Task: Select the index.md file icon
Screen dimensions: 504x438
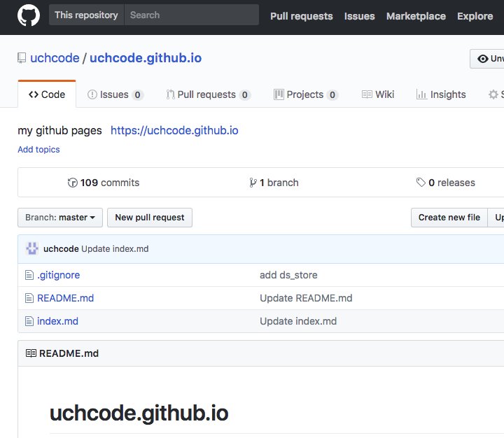Action: [x=29, y=321]
